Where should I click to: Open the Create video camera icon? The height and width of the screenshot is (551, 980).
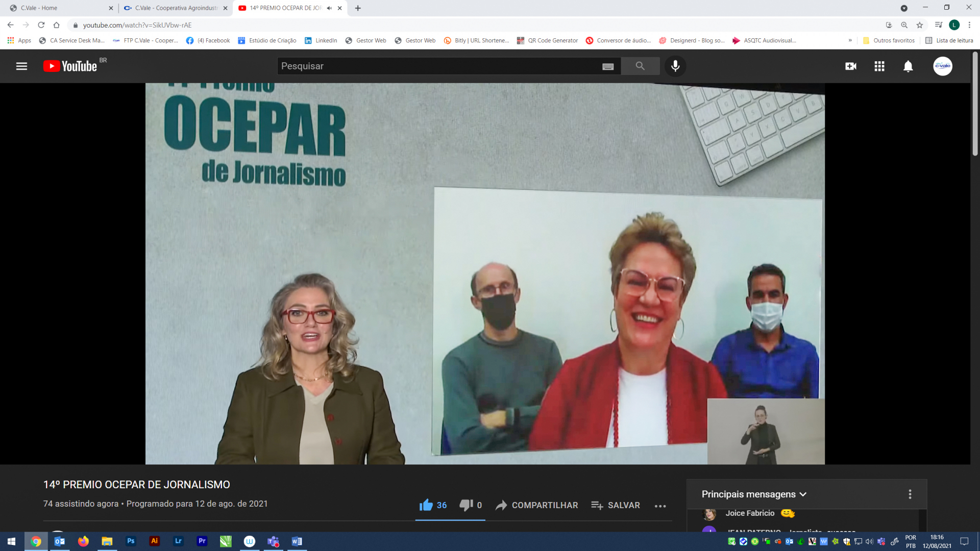(851, 66)
